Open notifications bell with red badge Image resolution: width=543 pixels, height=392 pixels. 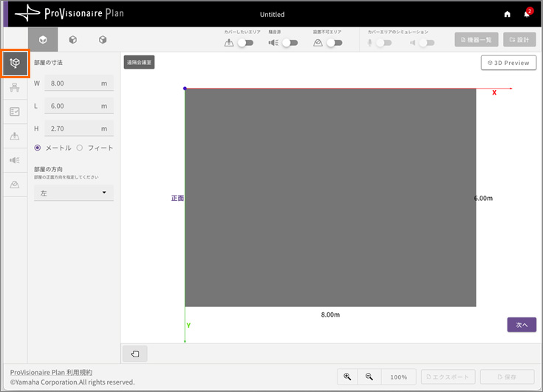527,14
